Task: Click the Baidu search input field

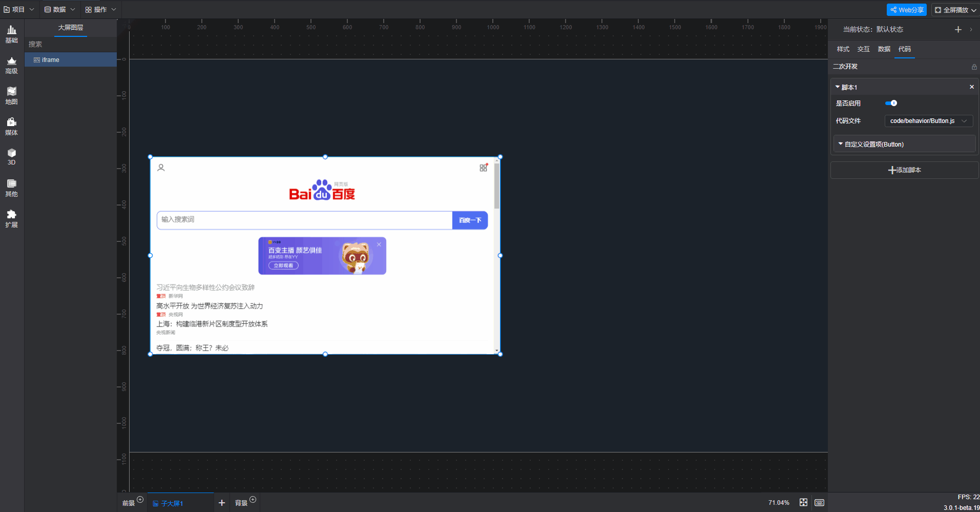Action: (x=304, y=220)
